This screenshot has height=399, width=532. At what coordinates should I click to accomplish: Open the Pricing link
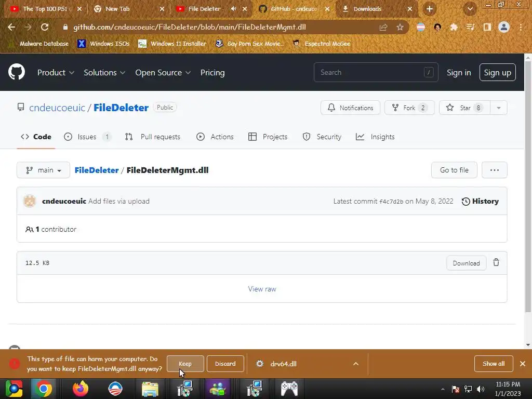click(212, 73)
